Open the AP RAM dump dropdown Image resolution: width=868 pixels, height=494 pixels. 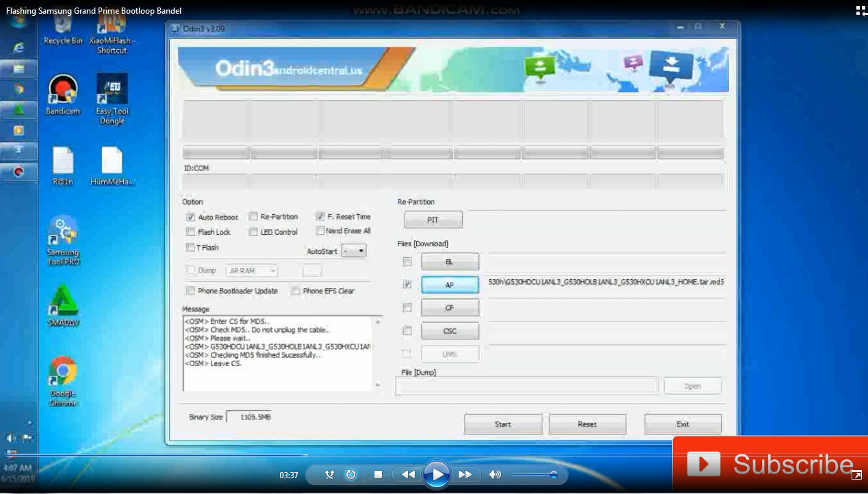pyautogui.click(x=252, y=271)
